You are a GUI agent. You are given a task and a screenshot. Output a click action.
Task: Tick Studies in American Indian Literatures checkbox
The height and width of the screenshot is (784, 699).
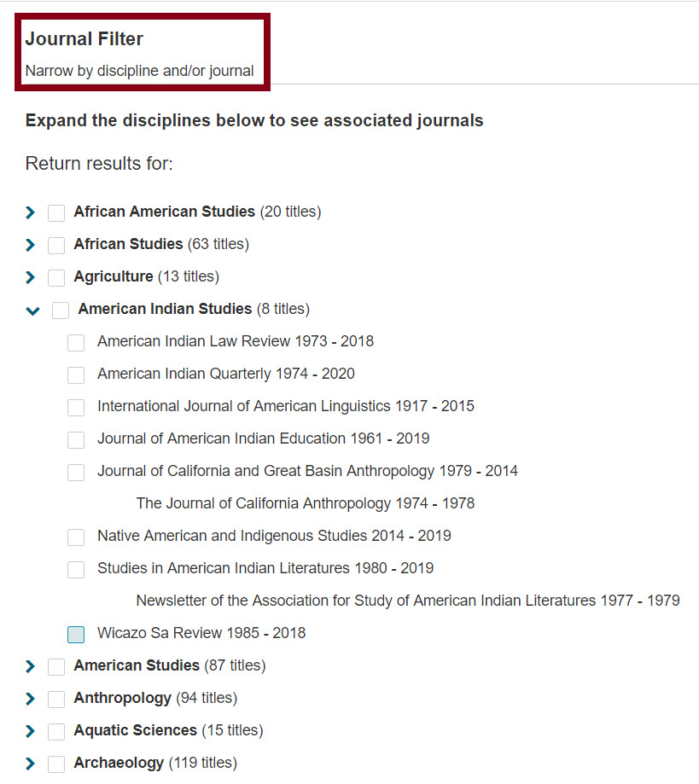[x=76, y=569]
